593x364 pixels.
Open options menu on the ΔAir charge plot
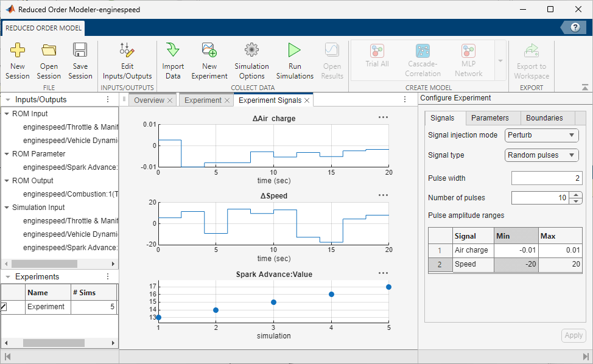point(383,117)
